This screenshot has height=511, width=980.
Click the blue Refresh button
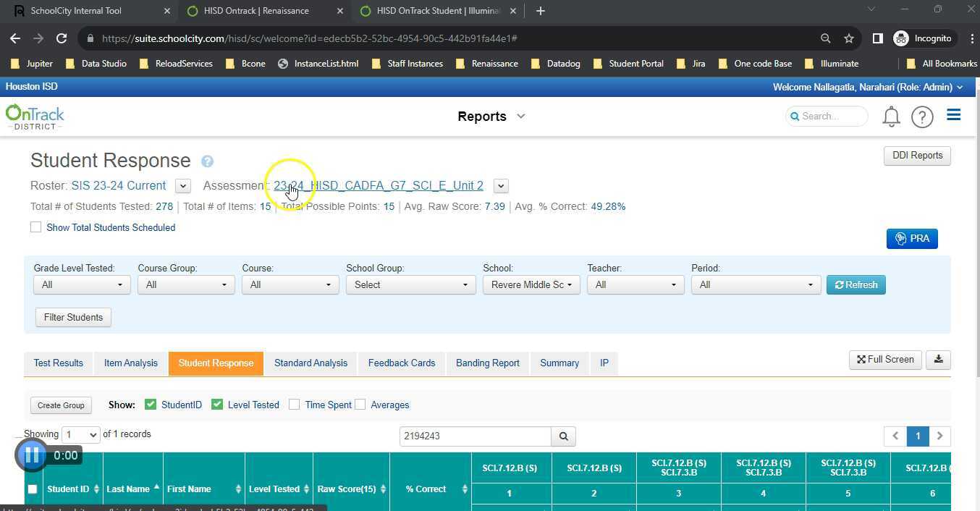tap(856, 285)
